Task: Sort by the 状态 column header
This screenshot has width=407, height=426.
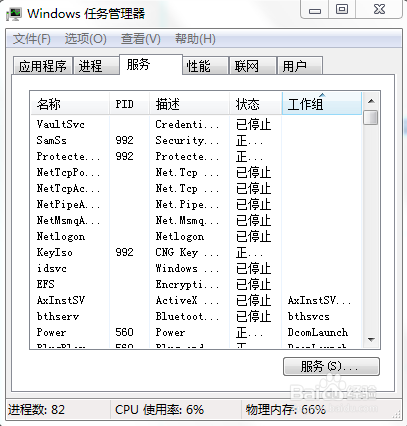Action: click(x=256, y=104)
